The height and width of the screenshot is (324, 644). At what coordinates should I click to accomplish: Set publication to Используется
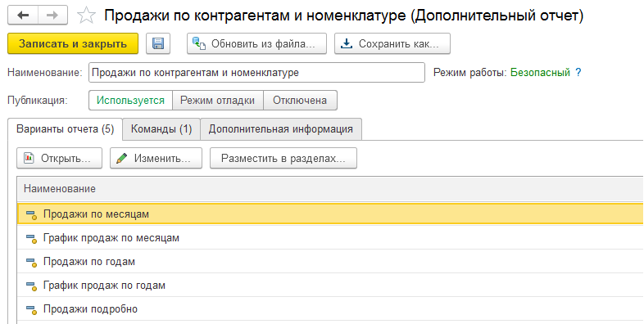[x=130, y=101]
